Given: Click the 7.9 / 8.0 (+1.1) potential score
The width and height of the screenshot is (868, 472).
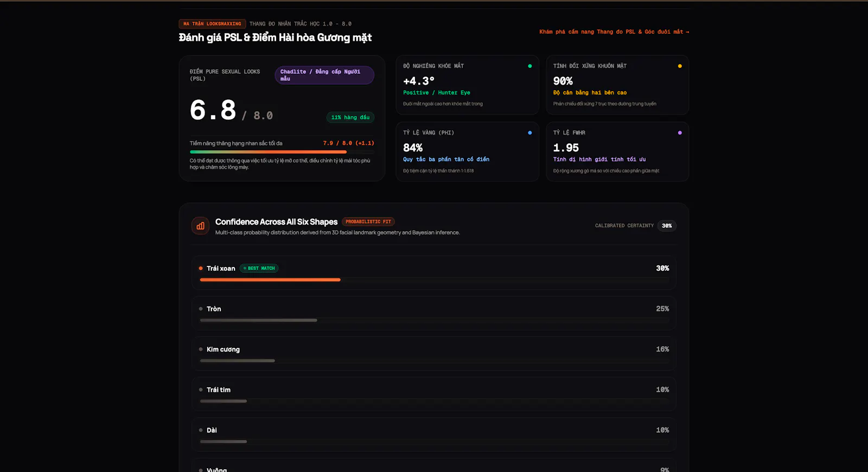Looking at the screenshot, I should (x=349, y=143).
